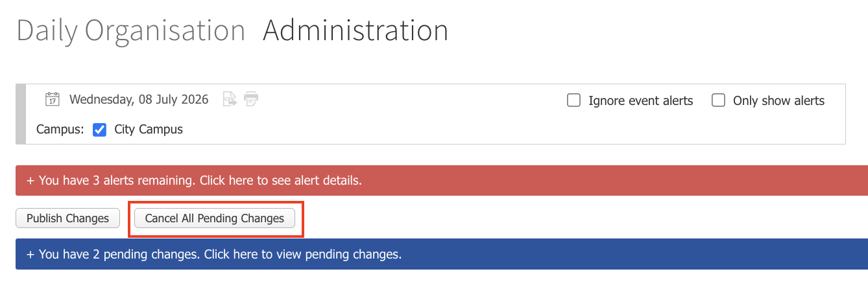The image size is (868, 289).
Task: Uncheck the City Campus checkbox
Action: [x=100, y=130]
